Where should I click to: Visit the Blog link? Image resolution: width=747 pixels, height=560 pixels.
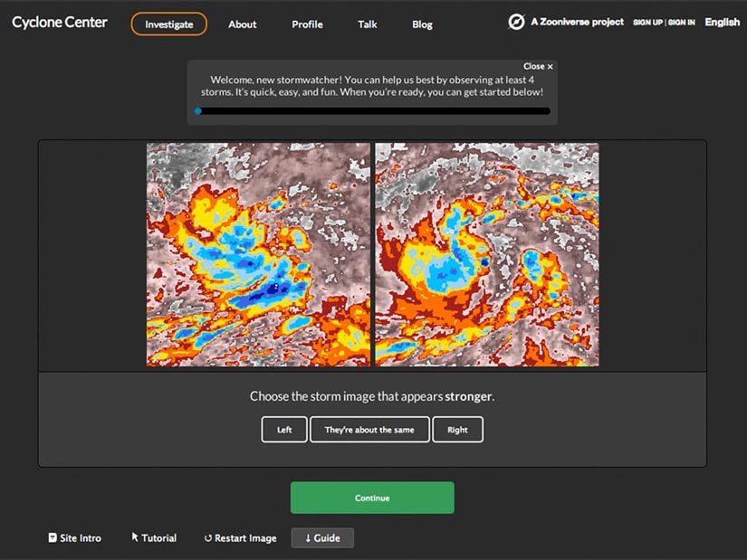[x=422, y=24]
